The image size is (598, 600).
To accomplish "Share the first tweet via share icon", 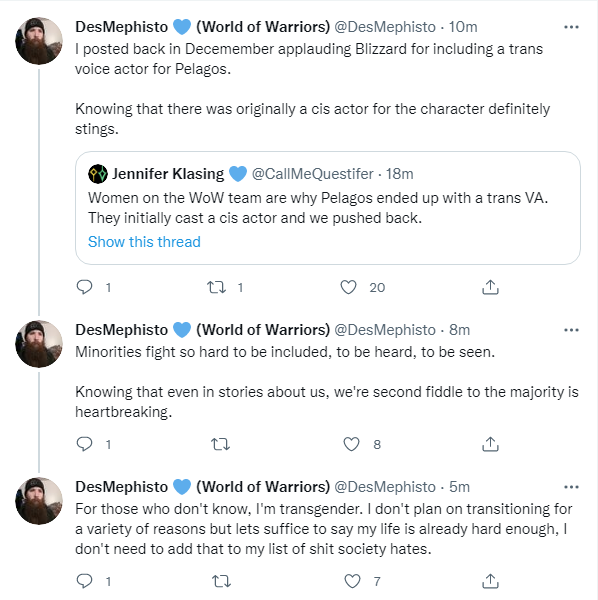I will coord(490,287).
